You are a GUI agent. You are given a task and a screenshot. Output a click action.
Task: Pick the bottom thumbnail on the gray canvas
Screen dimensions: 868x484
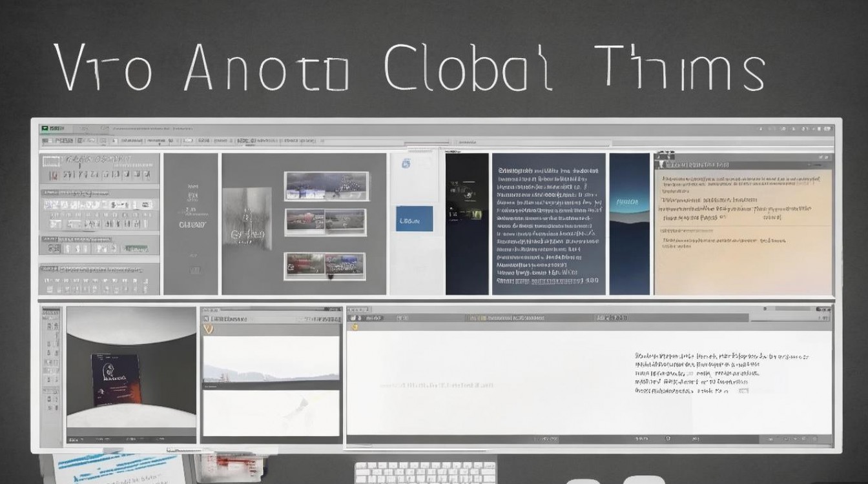[325, 265]
